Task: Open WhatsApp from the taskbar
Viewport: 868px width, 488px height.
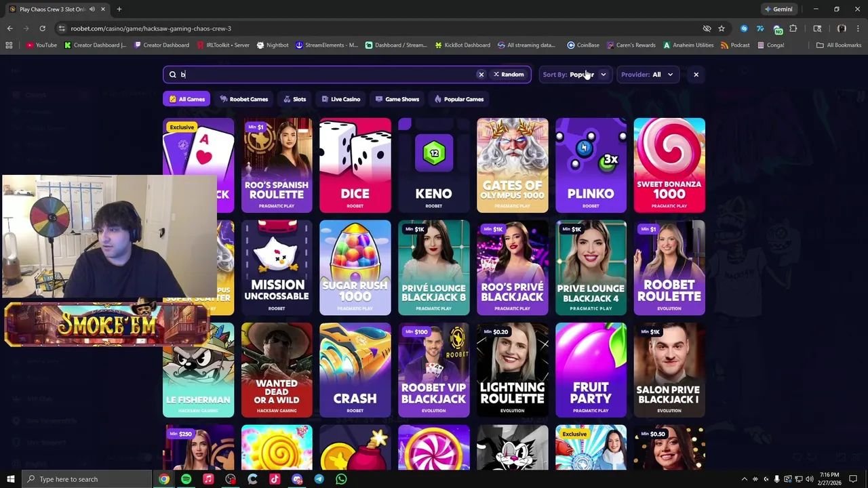Action: 341,479
